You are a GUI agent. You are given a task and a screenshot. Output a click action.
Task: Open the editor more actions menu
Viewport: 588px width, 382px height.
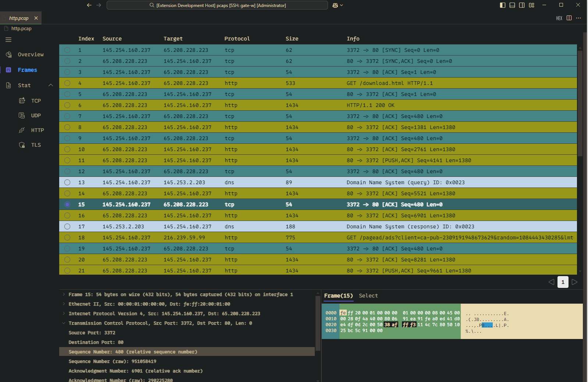(578, 18)
